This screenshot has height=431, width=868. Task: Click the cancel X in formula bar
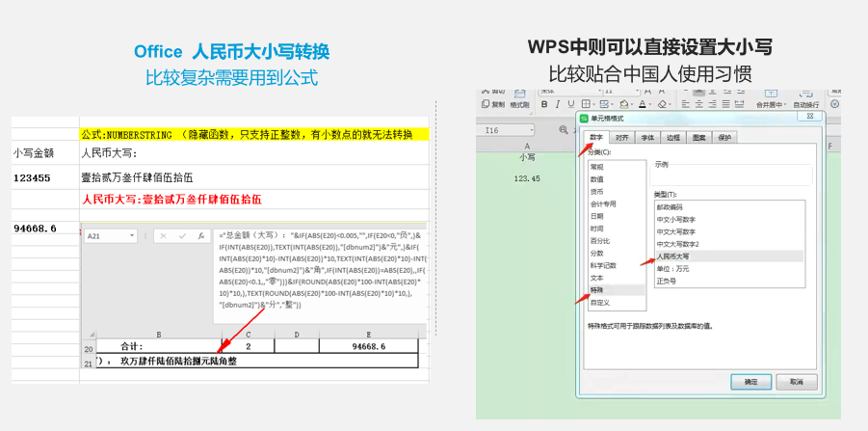164,236
